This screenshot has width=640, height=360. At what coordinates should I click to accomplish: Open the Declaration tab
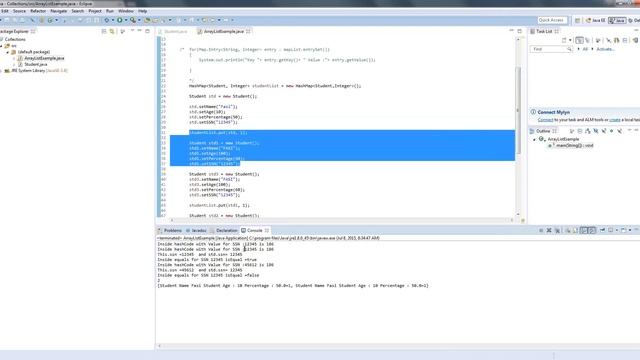click(224, 231)
